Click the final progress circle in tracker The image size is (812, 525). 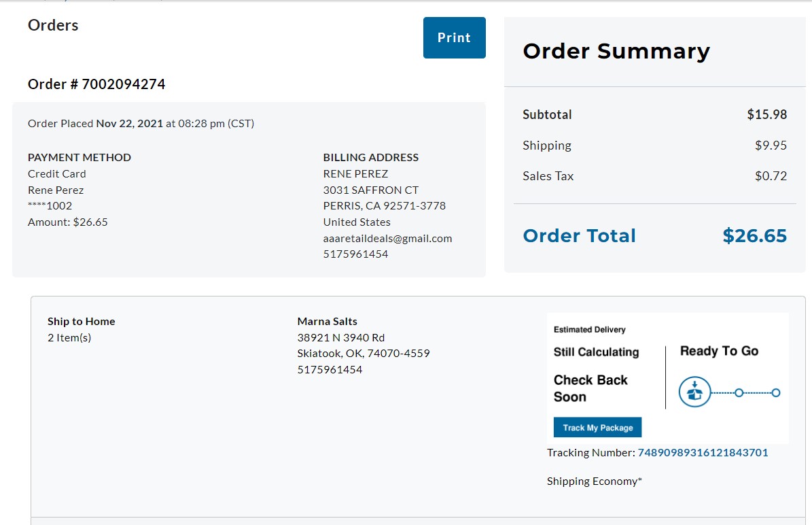coord(775,393)
